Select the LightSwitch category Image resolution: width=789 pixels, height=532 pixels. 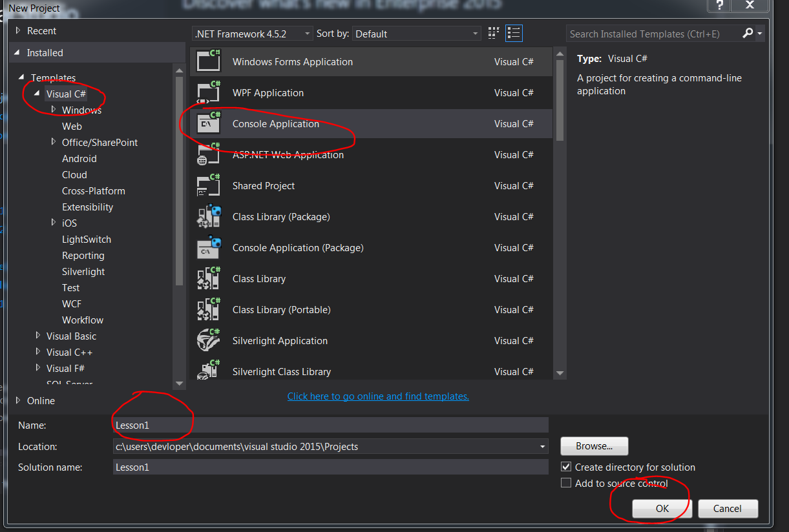(x=87, y=239)
